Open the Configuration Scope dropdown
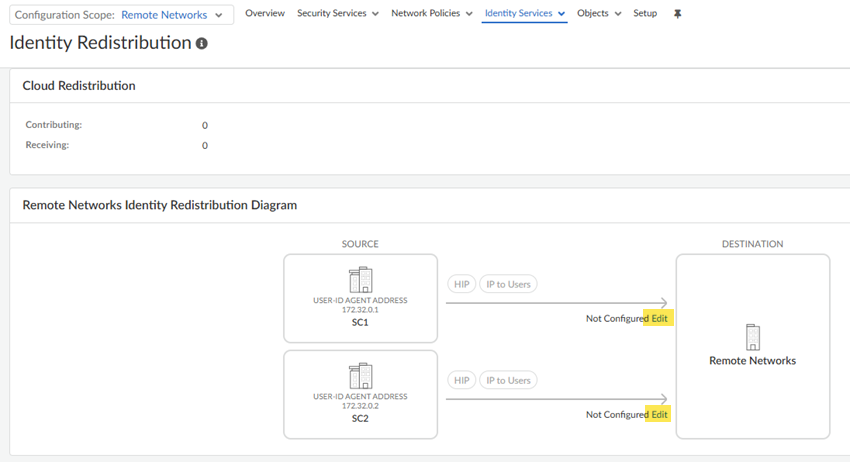850x462 pixels. [x=121, y=15]
